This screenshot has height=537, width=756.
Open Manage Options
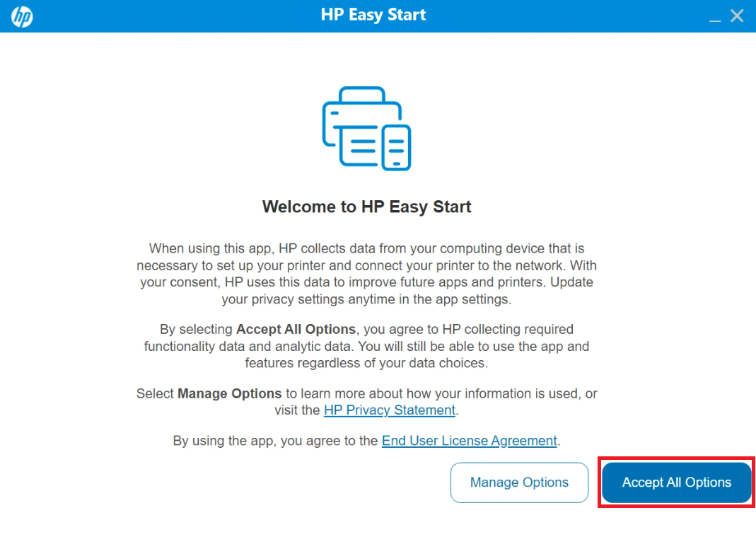tap(519, 483)
